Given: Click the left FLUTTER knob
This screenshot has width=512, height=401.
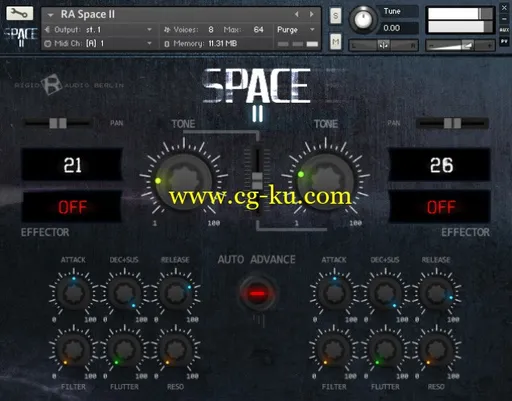Looking at the screenshot, I should [x=124, y=349].
